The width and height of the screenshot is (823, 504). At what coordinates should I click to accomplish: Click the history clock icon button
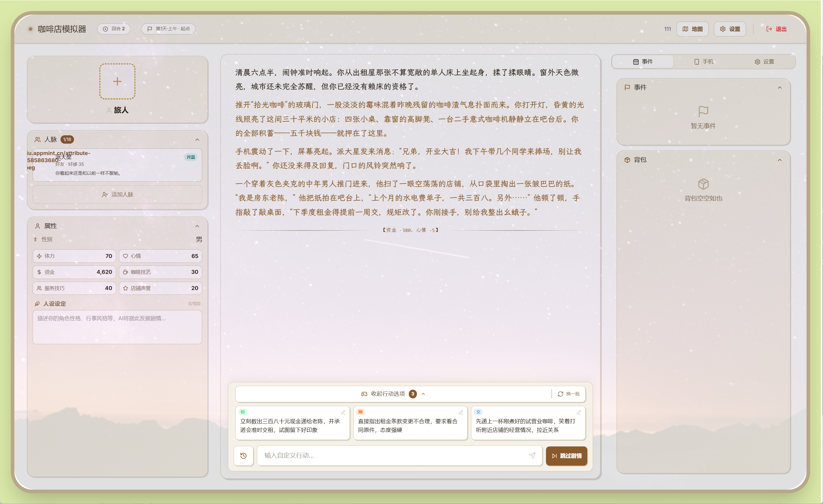[243, 455]
